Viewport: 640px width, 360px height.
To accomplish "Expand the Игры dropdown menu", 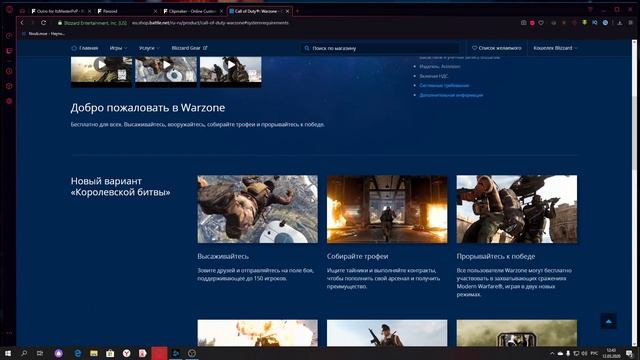I will (x=118, y=48).
